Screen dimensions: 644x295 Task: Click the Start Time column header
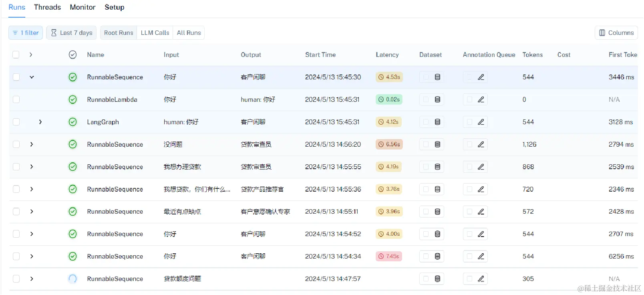[x=320, y=55]
